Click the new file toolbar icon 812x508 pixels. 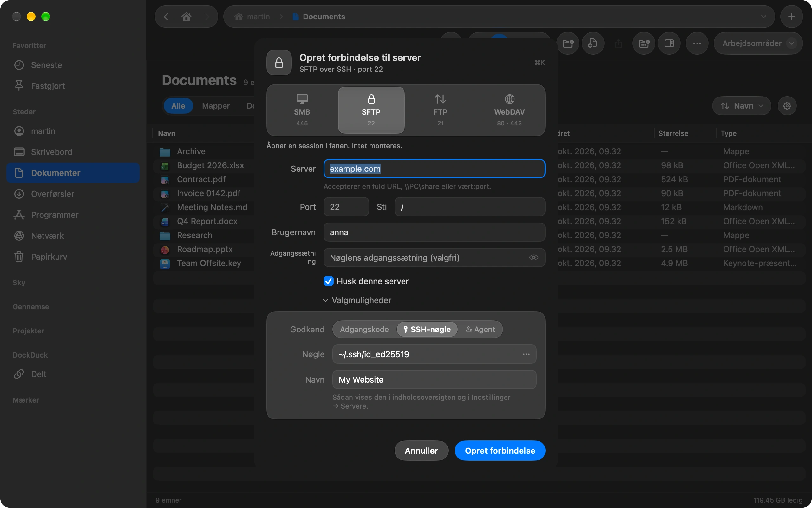point(593,43)
